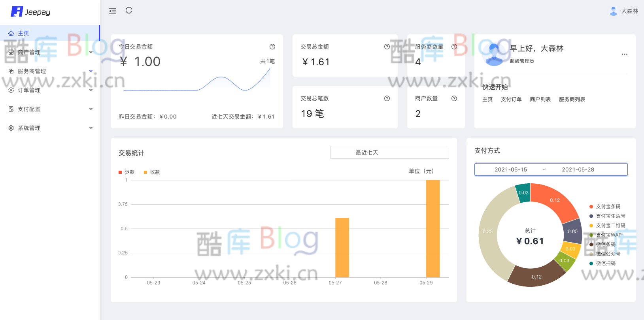The width and height of the screenshot is (644, 320).
Task: Expand 支付配置 menu chevron
Action: click(x=91, y=109)
